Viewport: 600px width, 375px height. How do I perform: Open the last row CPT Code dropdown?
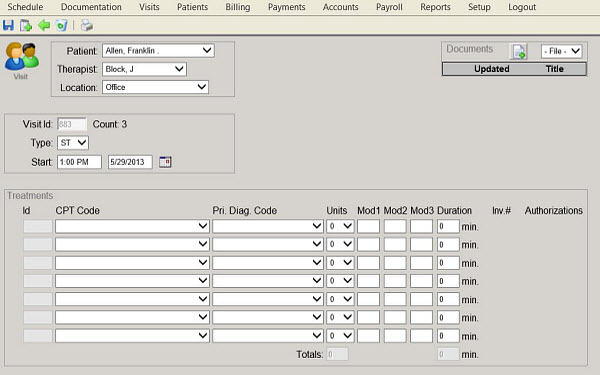coord(132,336)
